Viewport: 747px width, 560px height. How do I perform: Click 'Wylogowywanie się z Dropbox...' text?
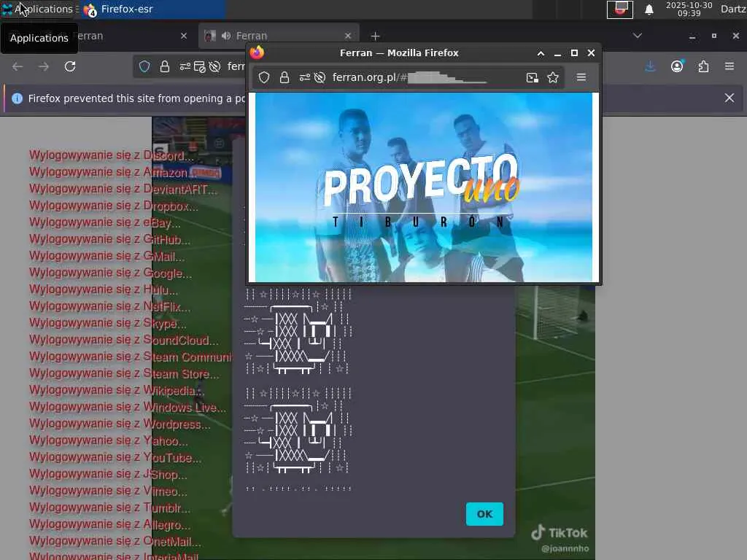click(113, 206)
